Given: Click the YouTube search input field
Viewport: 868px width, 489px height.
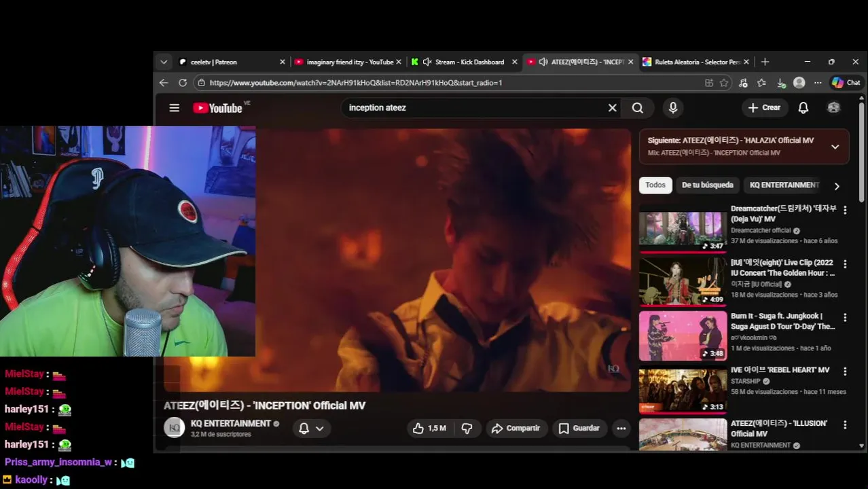Looking at the screenshot, I should (475, 107).
